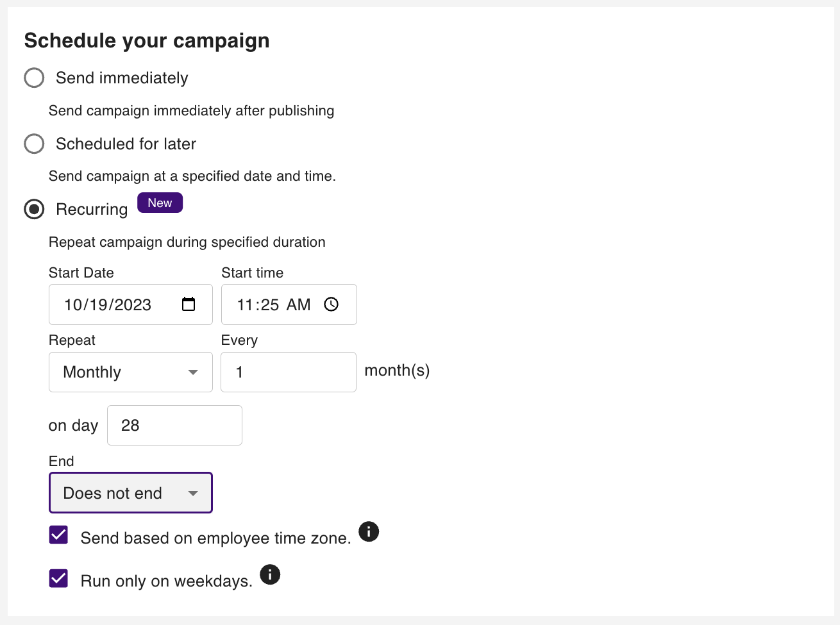Choose the Scheduled for later radio option
The width and height of the screenshot is (840, 625).
click(34, 144)
